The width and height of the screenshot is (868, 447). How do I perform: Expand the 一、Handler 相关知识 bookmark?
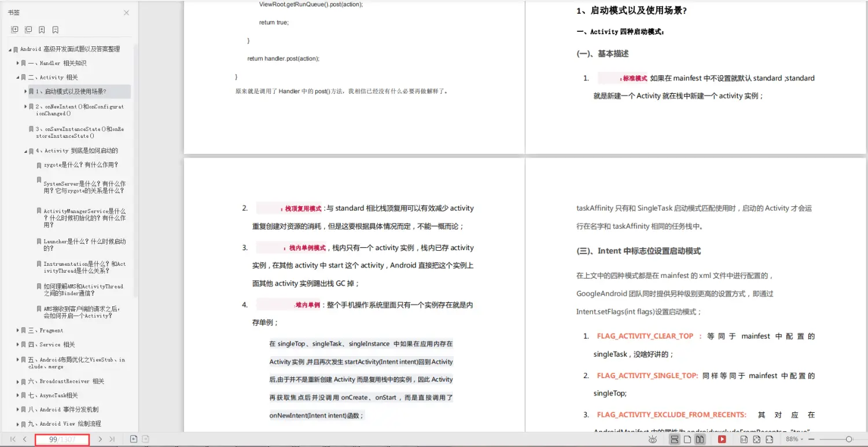(18, 63)
